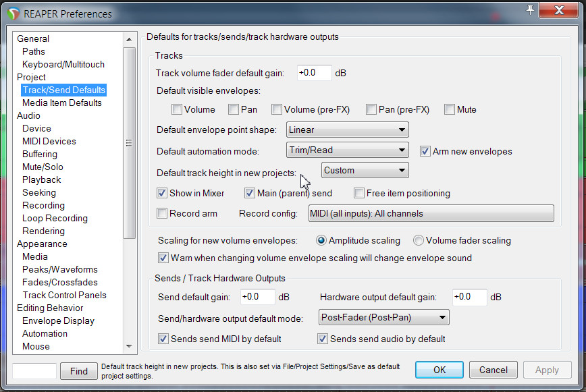Open Seeking preferences page
The width and height of the screenshot is (586, 392).
[39, 192]
